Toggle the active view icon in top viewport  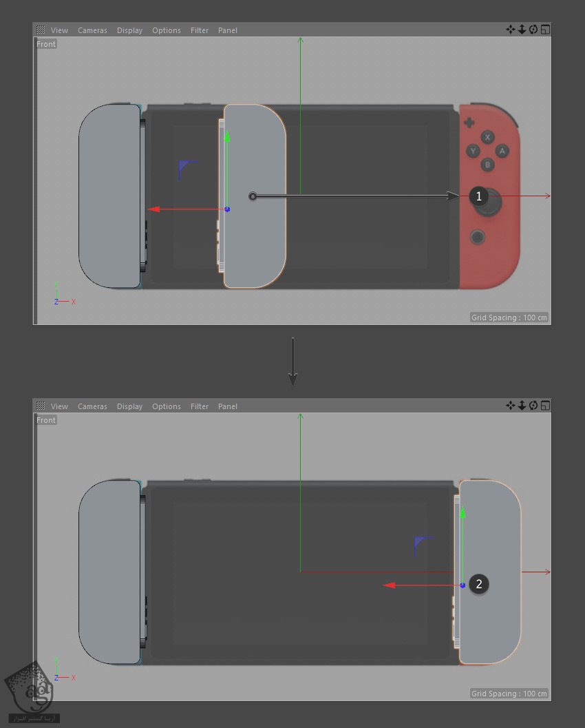point(545,30)
